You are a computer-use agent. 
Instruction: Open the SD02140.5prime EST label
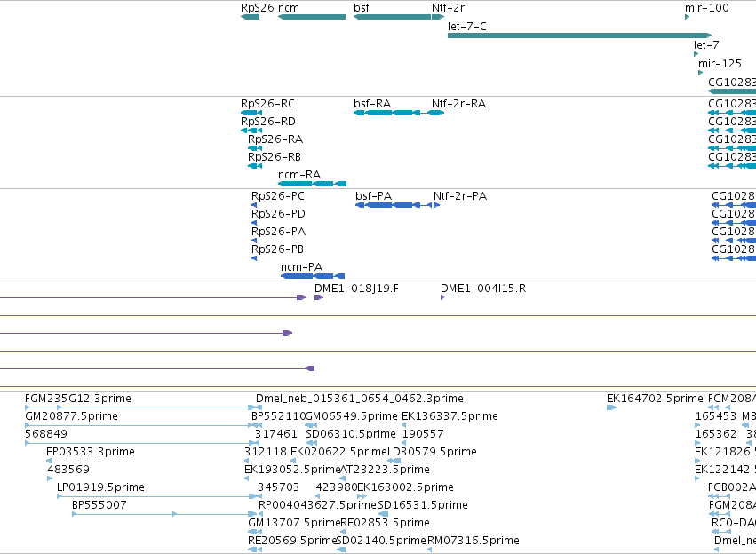pyautogui.click(x=381, y=541)
